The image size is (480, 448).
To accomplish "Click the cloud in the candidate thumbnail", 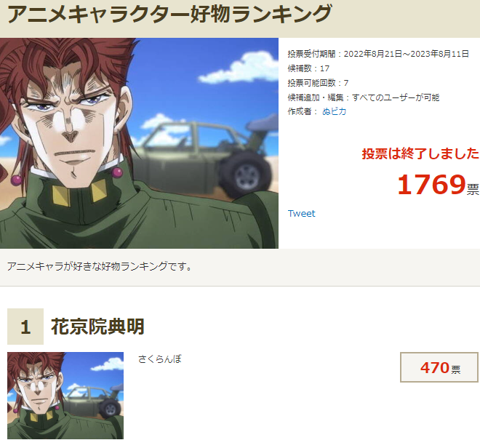I will [106, 364].
